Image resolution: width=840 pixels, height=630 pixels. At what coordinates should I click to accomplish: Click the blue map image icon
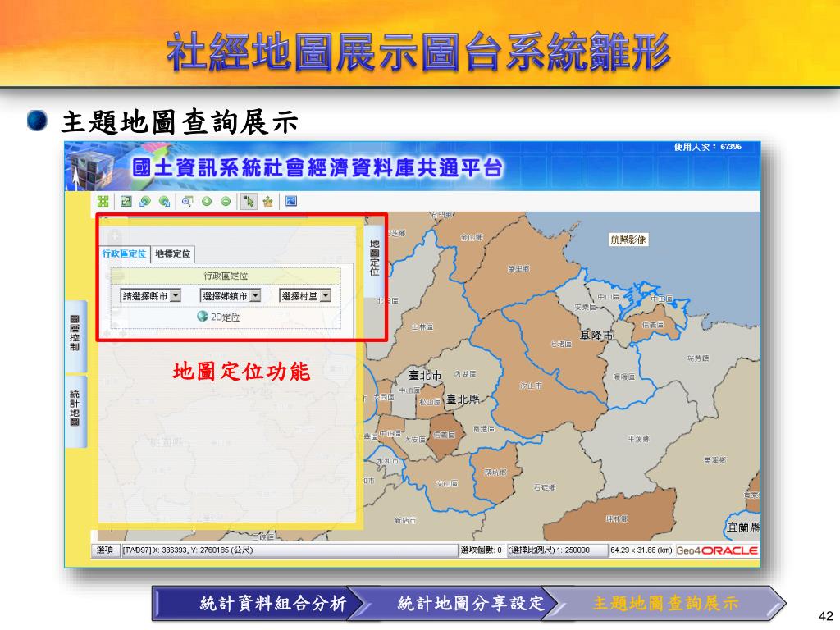coord(291,202)
